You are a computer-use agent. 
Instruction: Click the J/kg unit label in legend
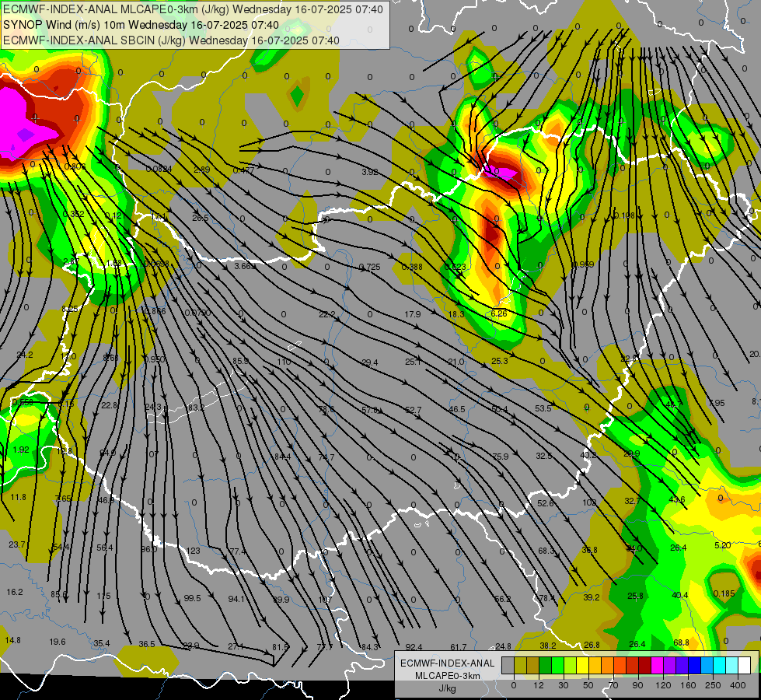pyautogui.click(x=447, y=688)
